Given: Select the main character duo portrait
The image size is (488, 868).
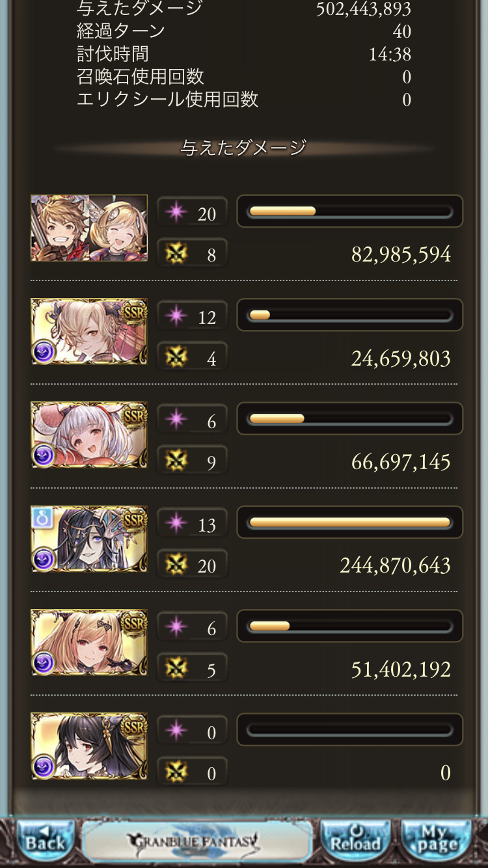Looking at the screenshot, I should (89, 228).
